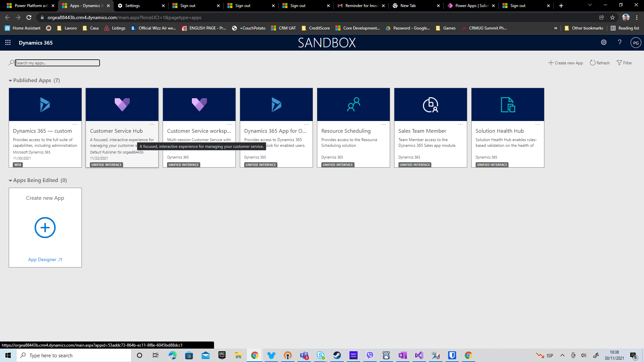Click the Create new App button
The width and height of the screenshot is (644, 362).
566,63
